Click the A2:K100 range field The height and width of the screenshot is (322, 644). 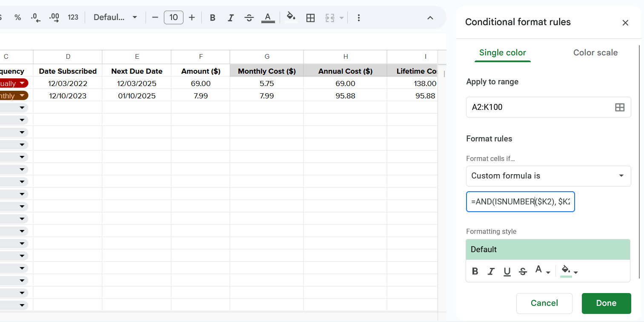(x=549, y=107)
